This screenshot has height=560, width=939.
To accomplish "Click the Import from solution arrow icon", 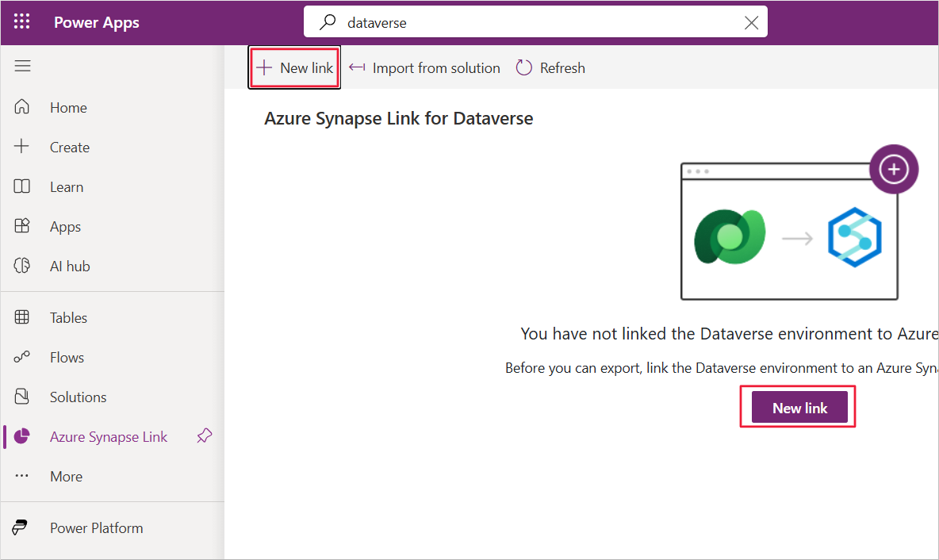I will [x=357, y=67].
